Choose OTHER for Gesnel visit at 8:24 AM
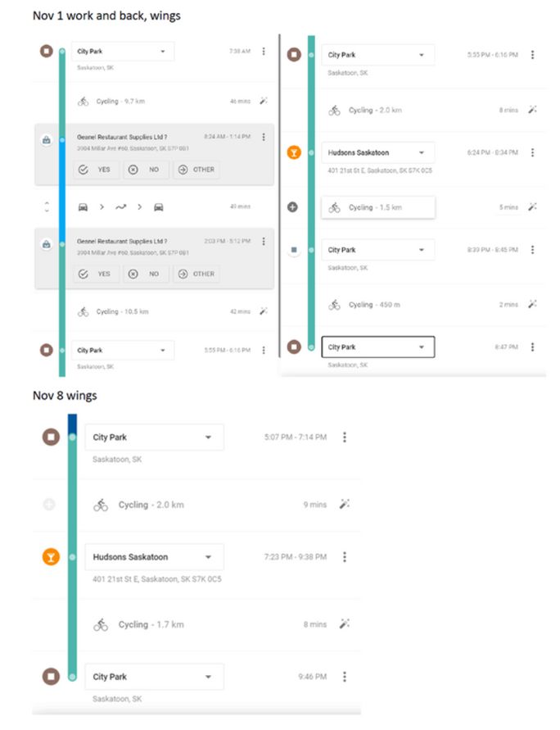 (196, 170)
